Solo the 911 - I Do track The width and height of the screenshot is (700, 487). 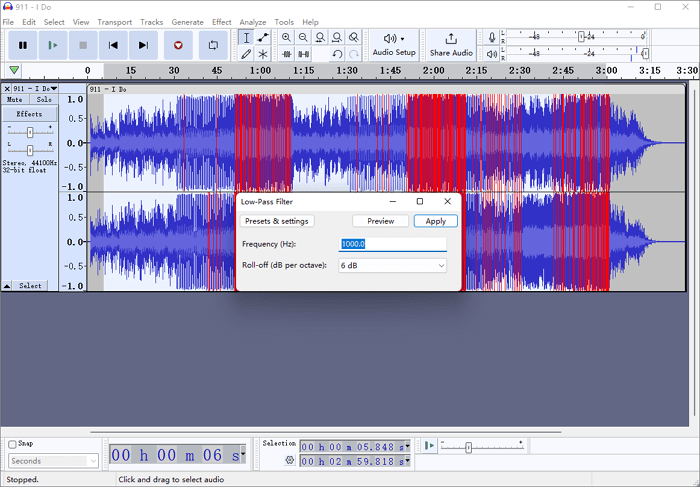click(x=43, y=100)
